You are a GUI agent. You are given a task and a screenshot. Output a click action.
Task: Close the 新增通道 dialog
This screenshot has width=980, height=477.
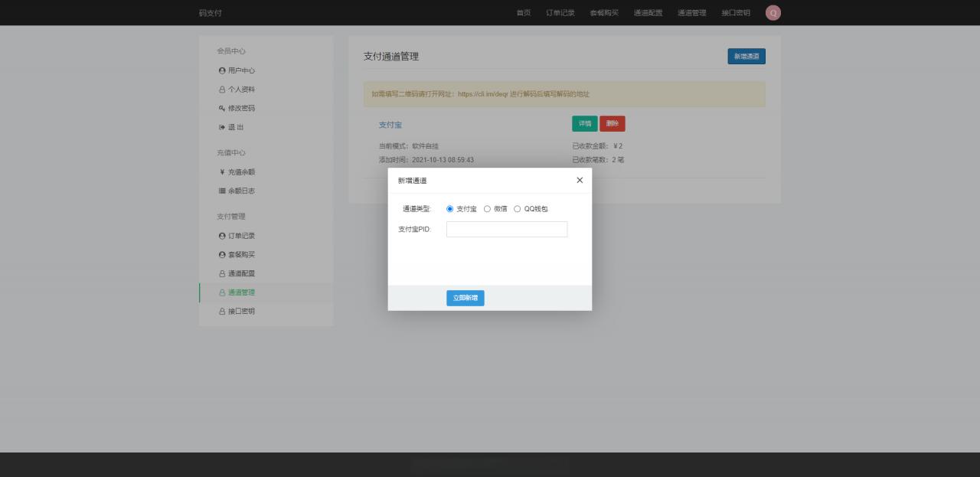tap(580, 180)
